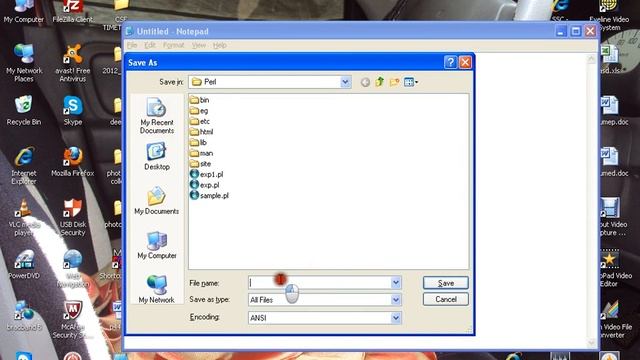Go up one folder level
The width and height of the screenshot is (640, 360).
click(x=380, y=82)
